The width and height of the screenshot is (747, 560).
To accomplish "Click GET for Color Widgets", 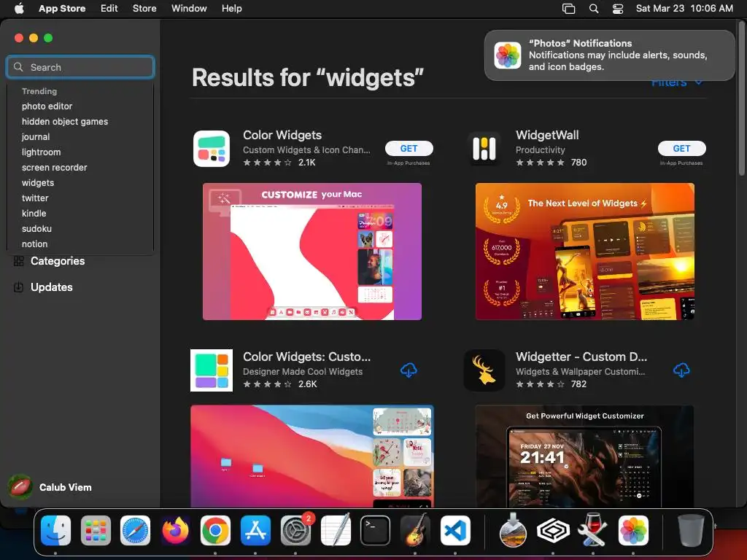I will point(409,149).
